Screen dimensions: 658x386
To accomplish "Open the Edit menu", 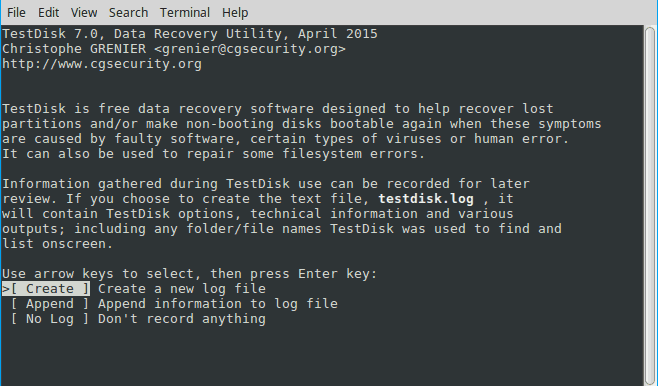I will tap(49, 13).
